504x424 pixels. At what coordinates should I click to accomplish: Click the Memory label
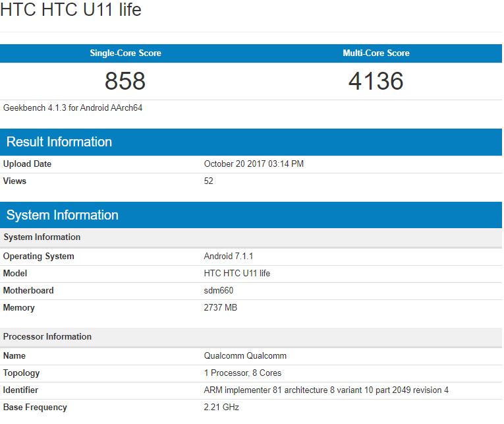(x=19, y=308)
